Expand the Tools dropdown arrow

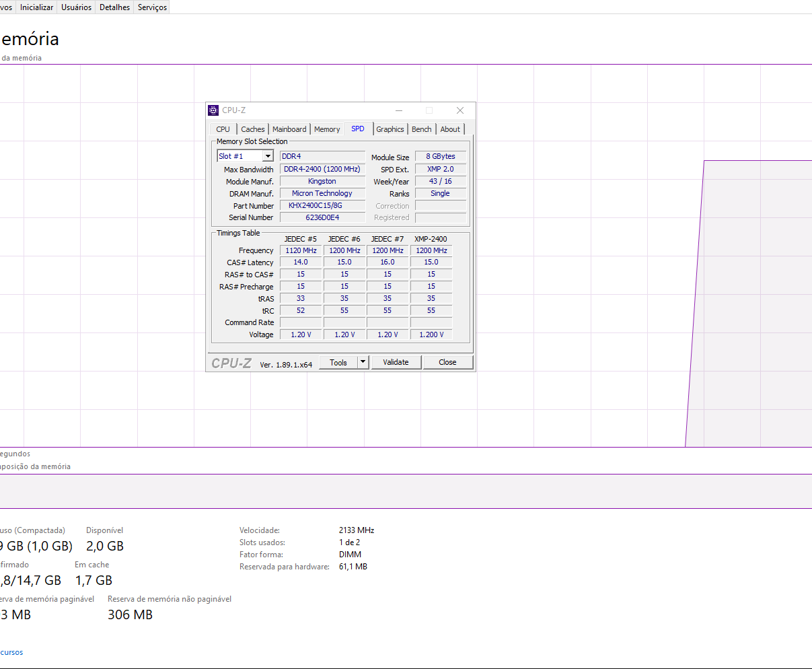[x=363, y=362]
